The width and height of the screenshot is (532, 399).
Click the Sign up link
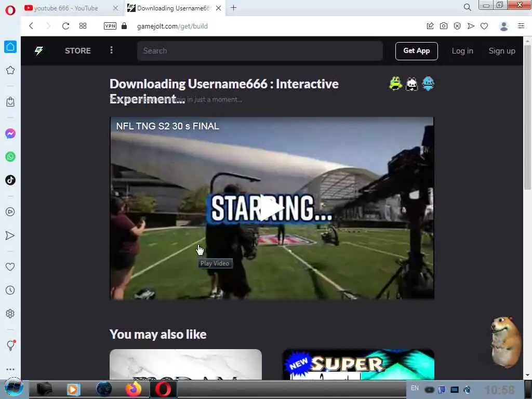[x=502, y=51]
